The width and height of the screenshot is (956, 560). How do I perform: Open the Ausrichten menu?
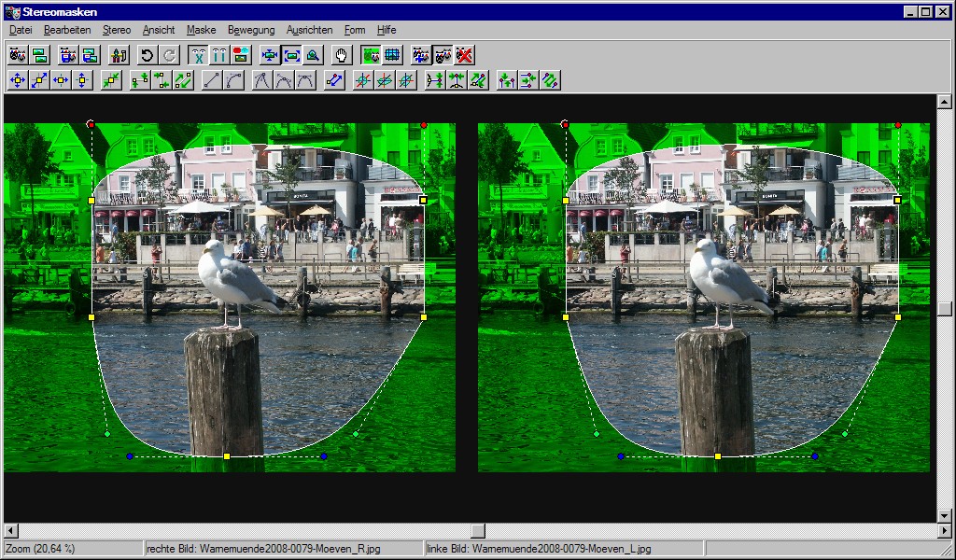coord(309,30)
